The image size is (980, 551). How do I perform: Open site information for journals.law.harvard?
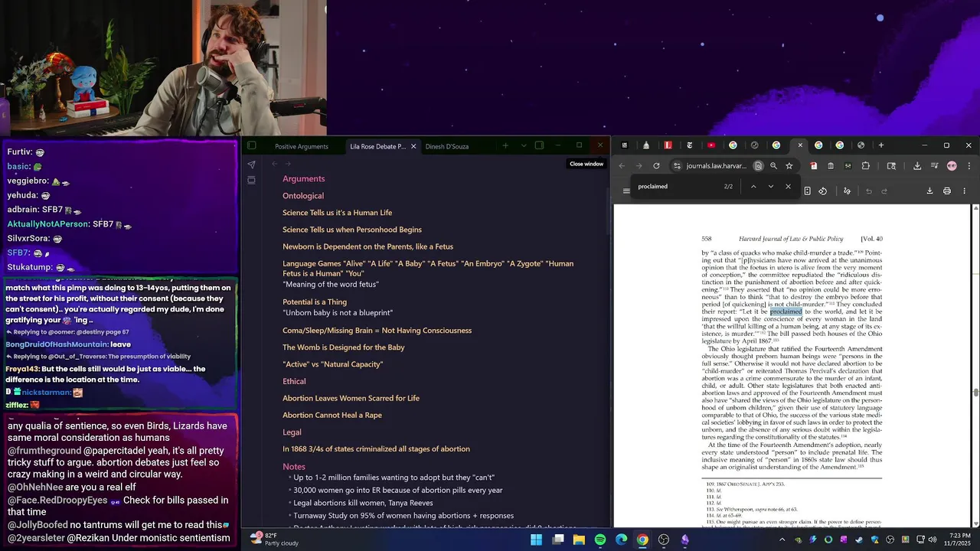click(x=677, y=165)
